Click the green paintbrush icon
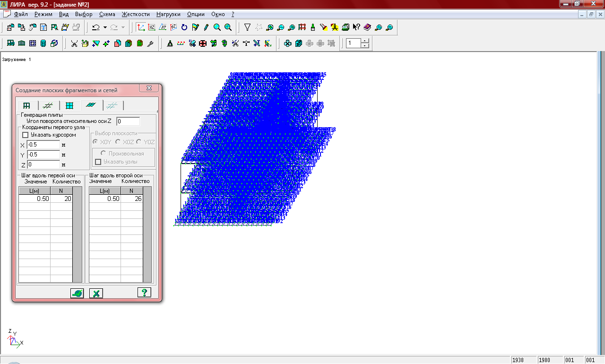 tap(312, 27)
